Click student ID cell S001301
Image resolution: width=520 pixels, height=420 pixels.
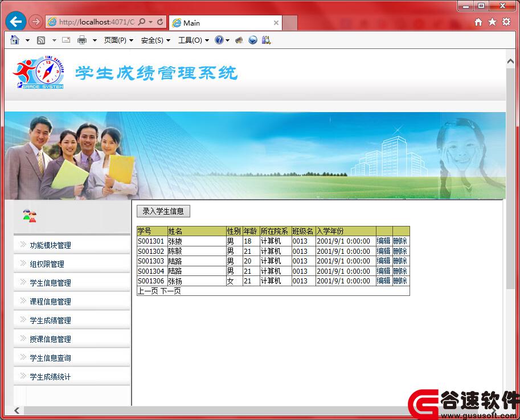[151, 241]
